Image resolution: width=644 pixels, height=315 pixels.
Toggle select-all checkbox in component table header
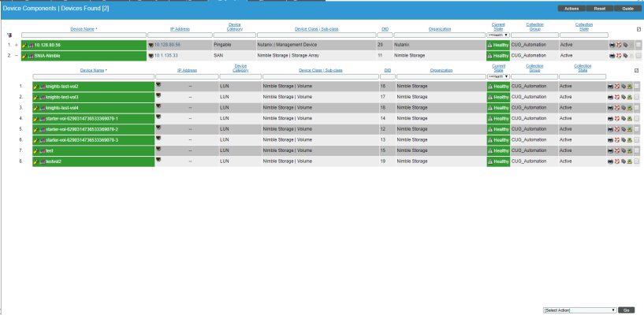point(637,71)
